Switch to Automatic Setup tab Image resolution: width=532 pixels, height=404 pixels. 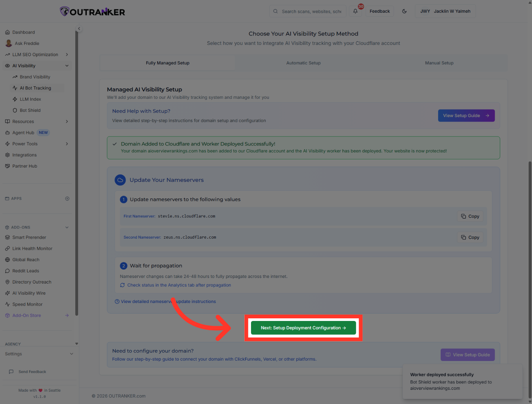[303, 63]
